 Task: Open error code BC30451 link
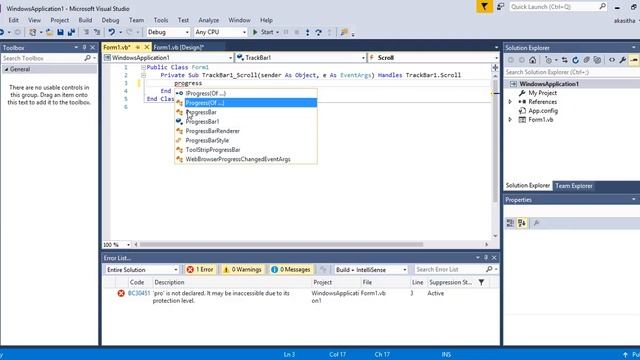139,293
